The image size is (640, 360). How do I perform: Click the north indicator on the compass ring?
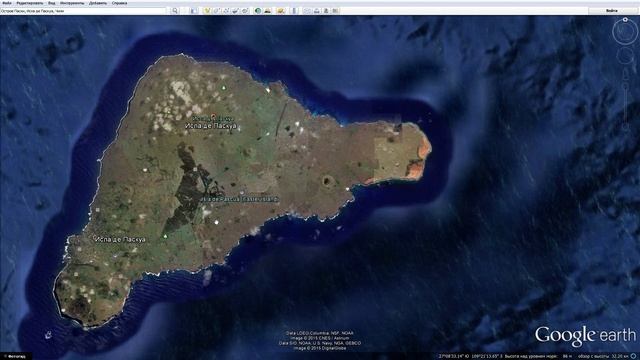(x=625, y=20)
